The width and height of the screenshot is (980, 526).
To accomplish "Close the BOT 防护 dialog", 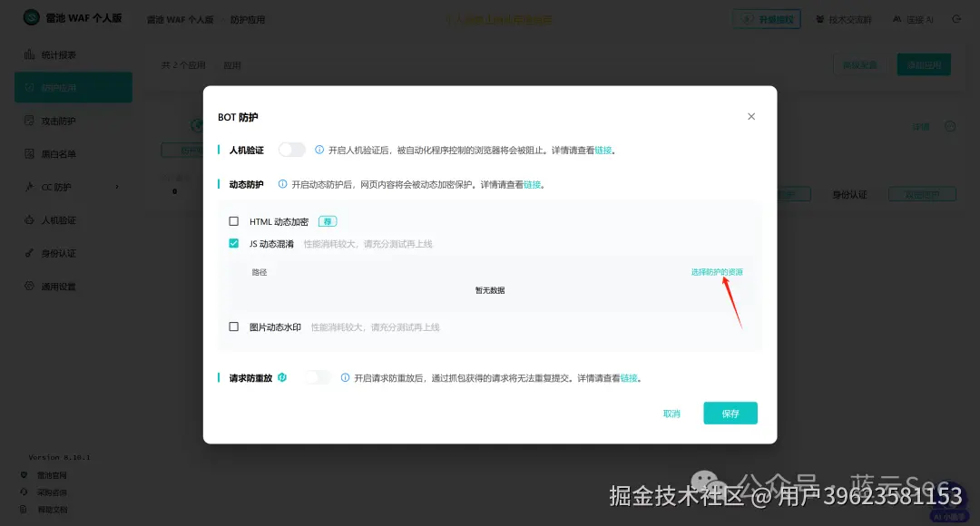I will (751, 117).
